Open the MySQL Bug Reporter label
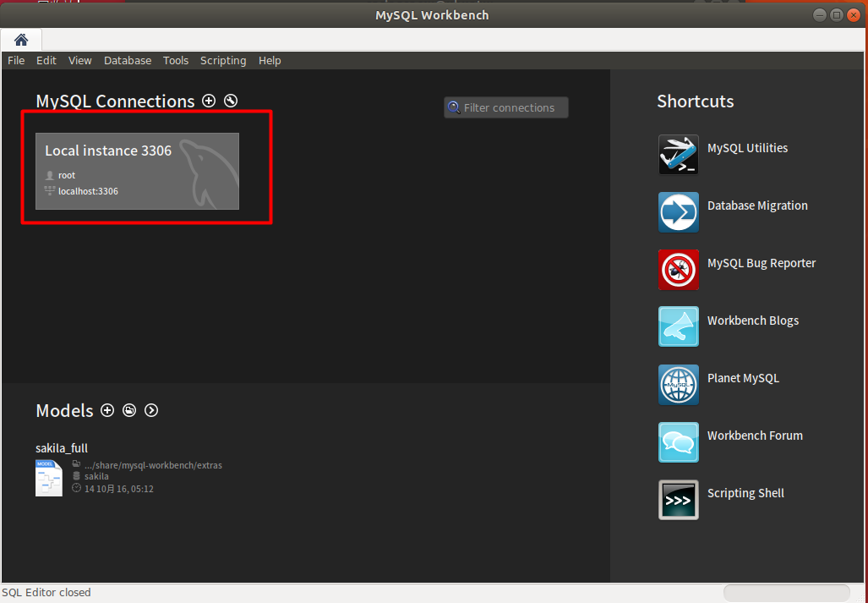Image resolution: width=868 pixels, height=603 pixels. (762, 263)
